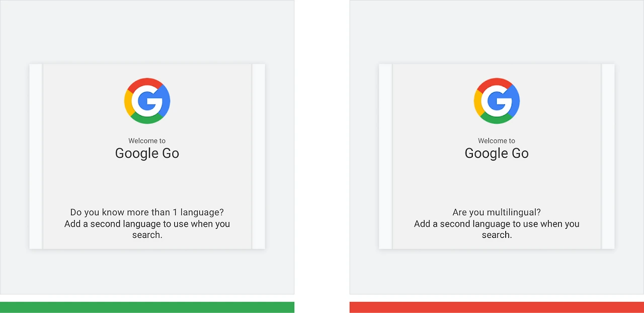Click empty card area below 'Google Go' in green-marked card
The height and width of the screenshot is (313, 644).
[147, 184]
